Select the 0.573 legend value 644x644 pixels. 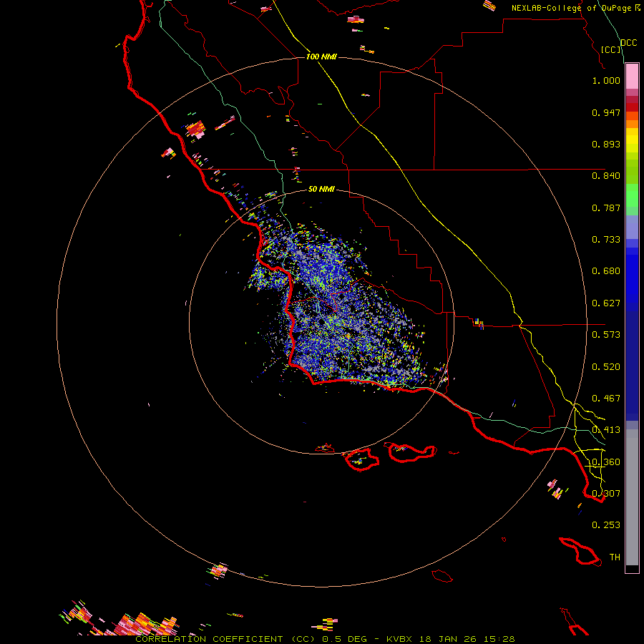click(x=606, y=335)
